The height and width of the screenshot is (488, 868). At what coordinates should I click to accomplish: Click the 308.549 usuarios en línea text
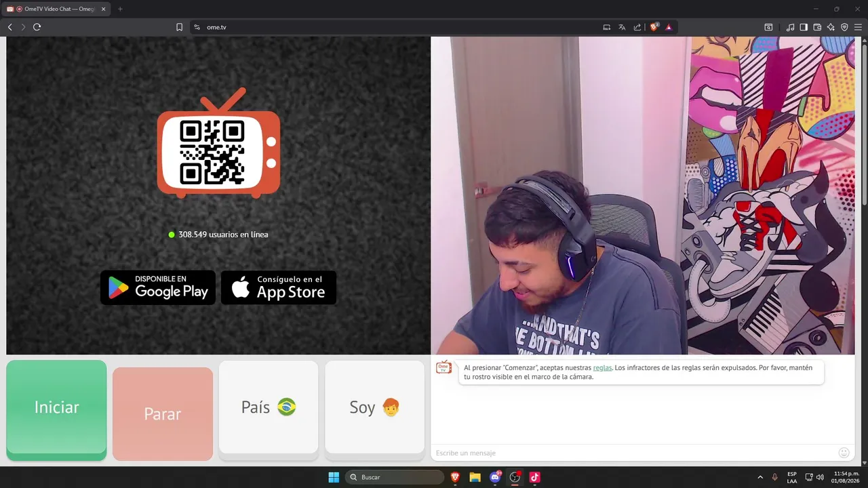click(223, 235)
